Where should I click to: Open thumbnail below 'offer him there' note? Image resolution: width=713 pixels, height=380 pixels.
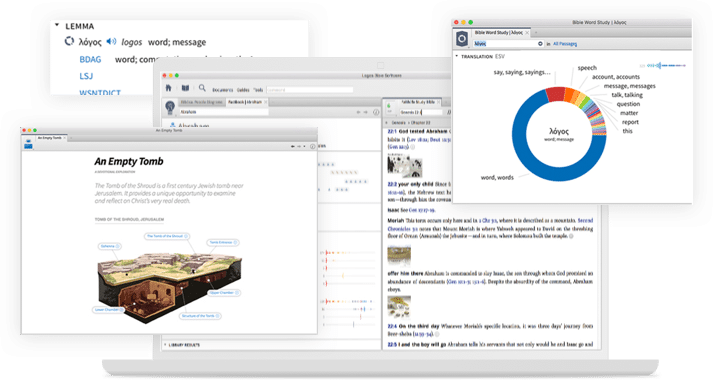pyautogui.click(x=399, y=307)
